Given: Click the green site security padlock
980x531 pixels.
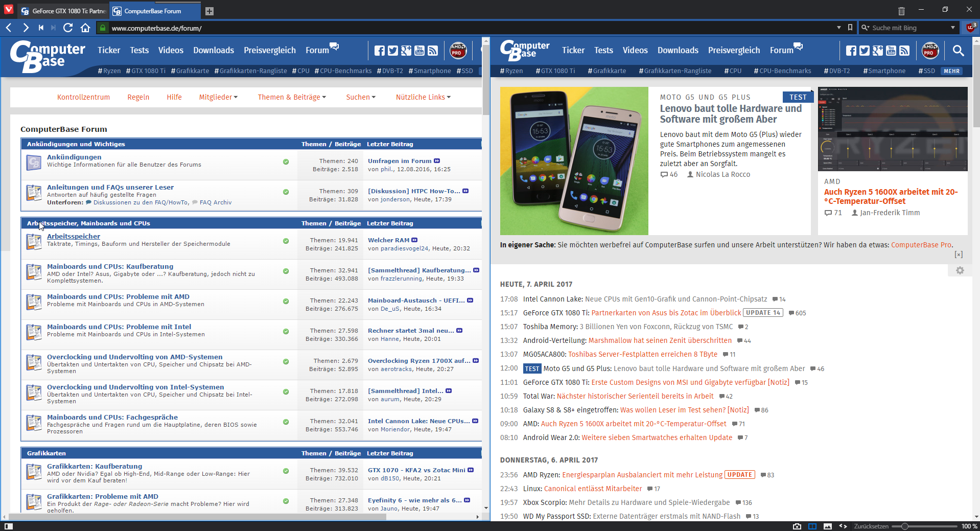Looking at the screenshot, I should (x=103, y=28).
